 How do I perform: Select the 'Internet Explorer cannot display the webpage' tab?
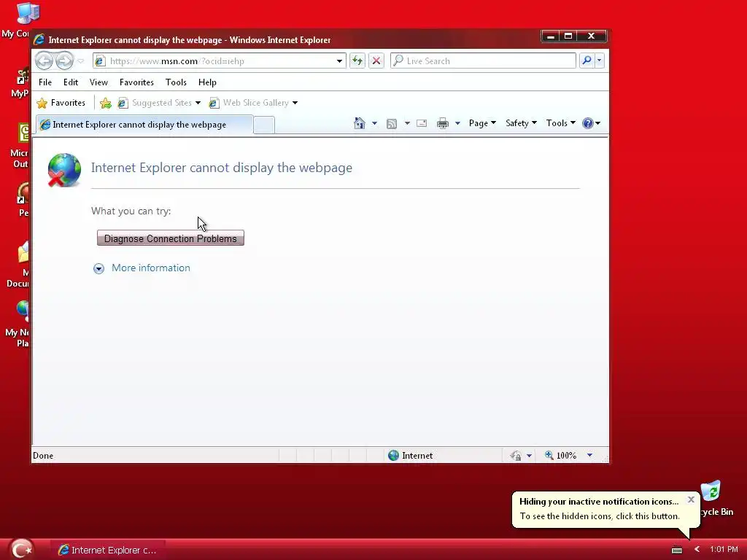tap(144, 125)
